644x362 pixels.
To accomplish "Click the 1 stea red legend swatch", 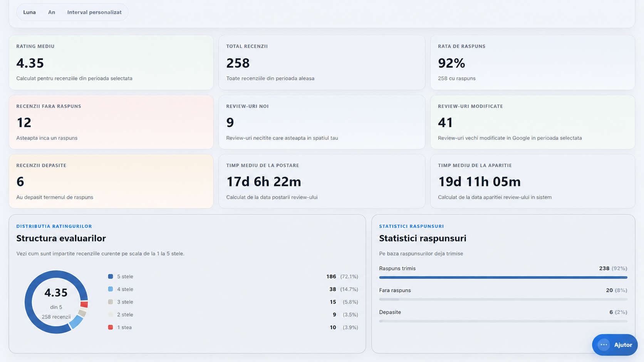I will coord(111,327).
